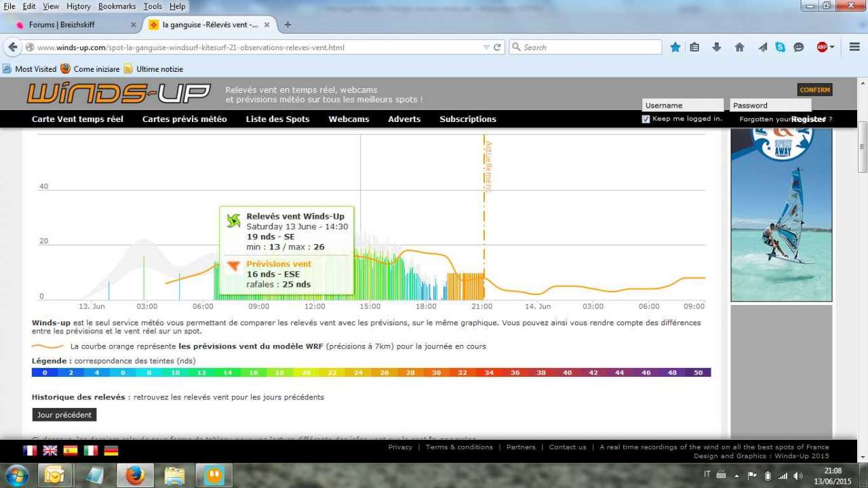Open Come iniziare bookmark
Image resolution: width=868 pixels, height=488 pixels.
pos(90,69)
